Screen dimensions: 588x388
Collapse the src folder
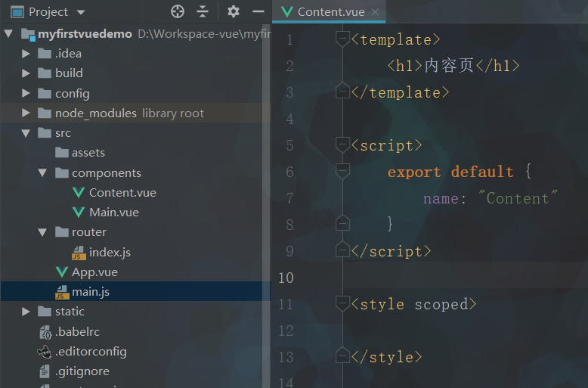coord(26,133)
